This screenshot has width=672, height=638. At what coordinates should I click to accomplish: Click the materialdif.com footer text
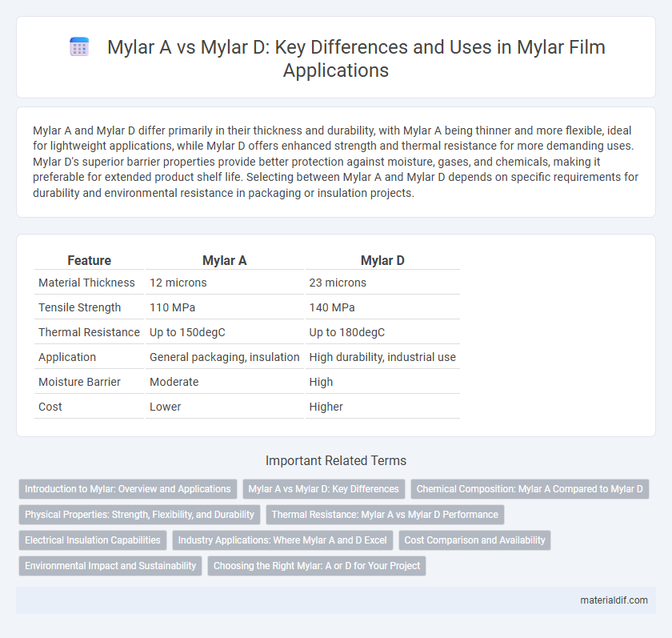(614, 600)
